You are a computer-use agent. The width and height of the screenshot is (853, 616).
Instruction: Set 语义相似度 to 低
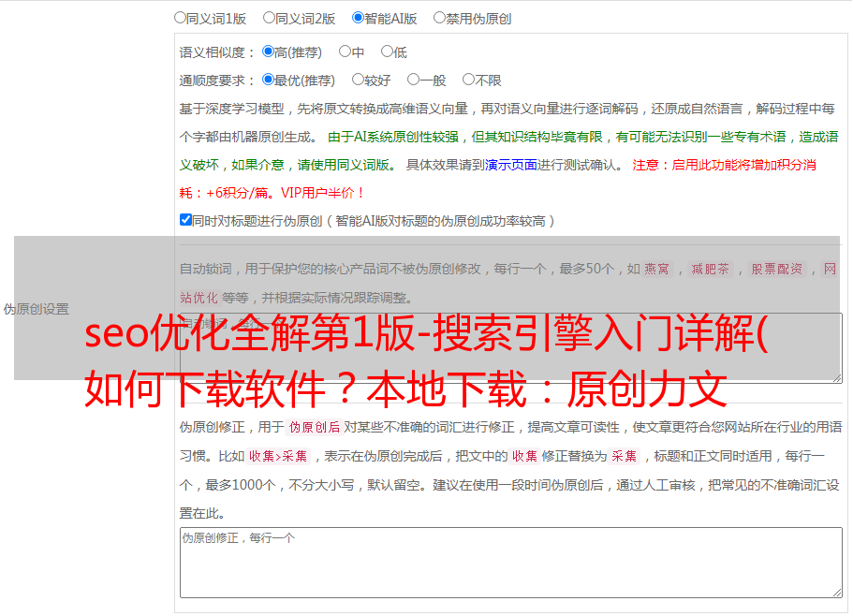click(387, 51)
